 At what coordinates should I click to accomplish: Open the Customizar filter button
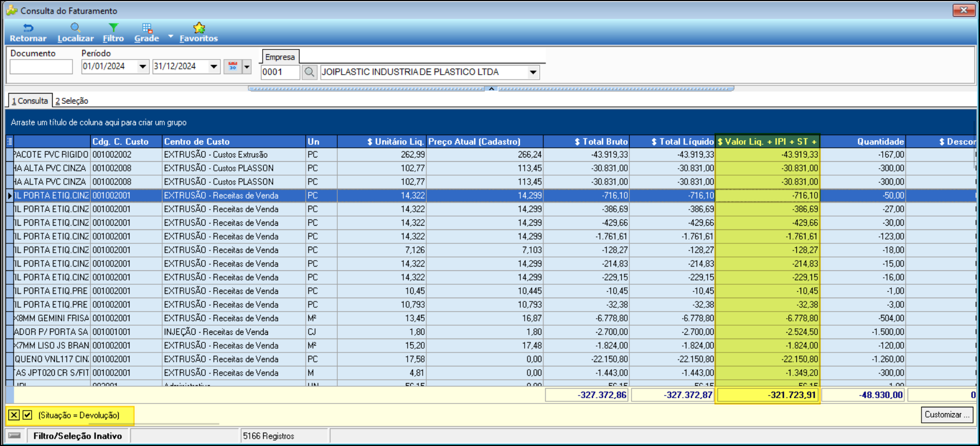tap(947, 415)
